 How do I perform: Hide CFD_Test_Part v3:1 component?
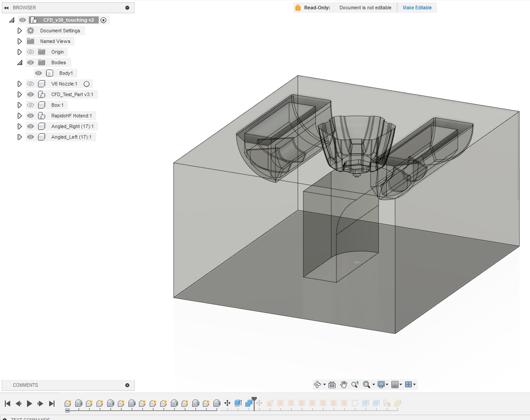[x=31, y=94]
